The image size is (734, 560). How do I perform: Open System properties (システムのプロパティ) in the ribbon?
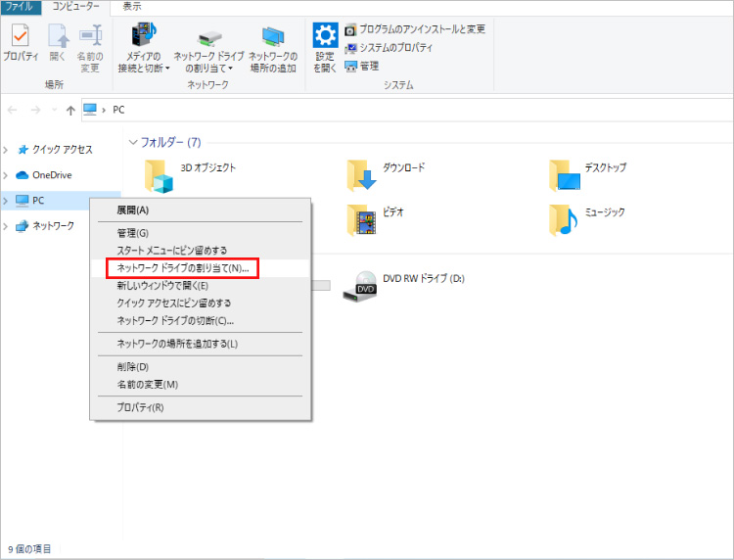point(389,48)
